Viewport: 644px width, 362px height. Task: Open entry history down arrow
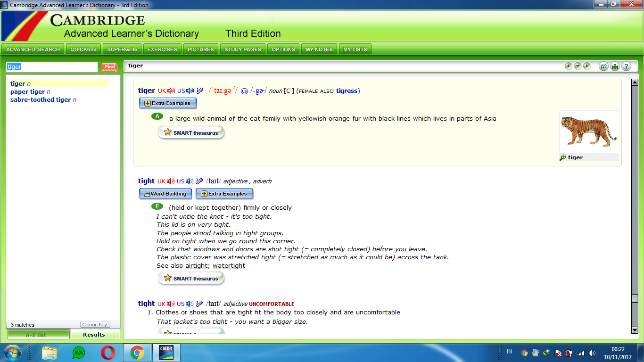point(578,66)
